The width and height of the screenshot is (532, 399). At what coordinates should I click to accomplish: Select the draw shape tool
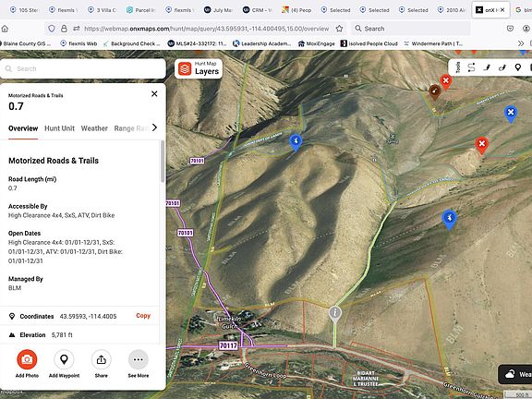point(502,67)
